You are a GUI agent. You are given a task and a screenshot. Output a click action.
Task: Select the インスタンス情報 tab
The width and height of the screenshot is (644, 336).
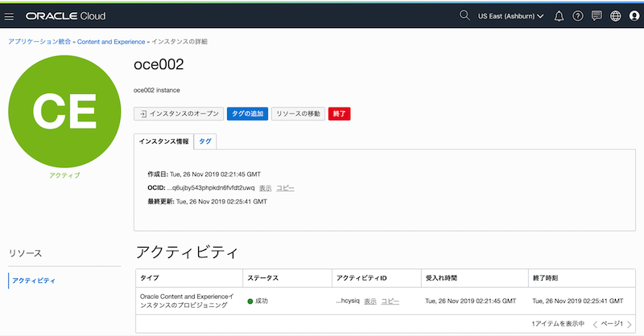coord(163,141)
